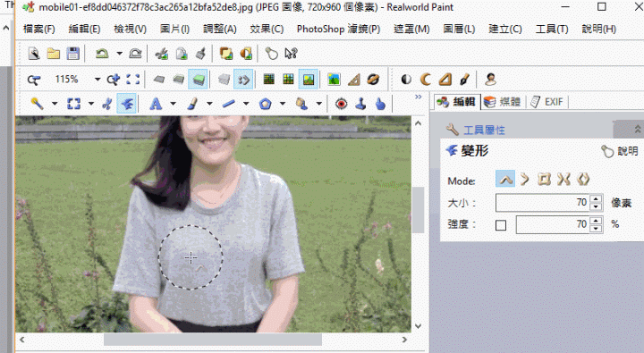Cut the selection with the scissors icon
The image size is (644, 353).
pos(161,54)
